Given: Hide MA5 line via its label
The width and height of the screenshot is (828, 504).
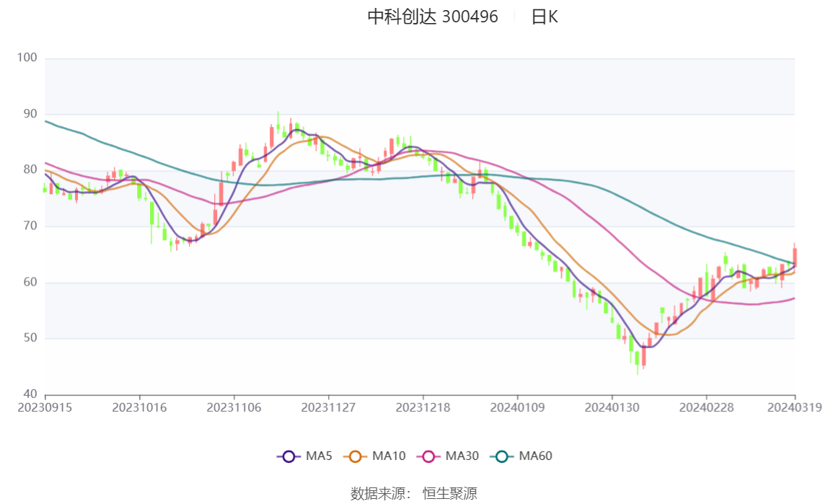Looking at the screenshot, I should [319, 456].
